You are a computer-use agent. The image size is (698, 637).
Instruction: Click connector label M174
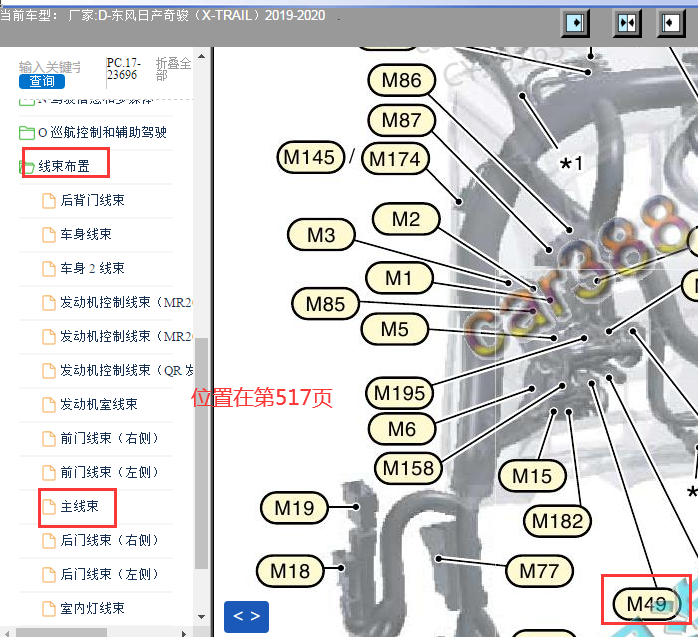395,159
